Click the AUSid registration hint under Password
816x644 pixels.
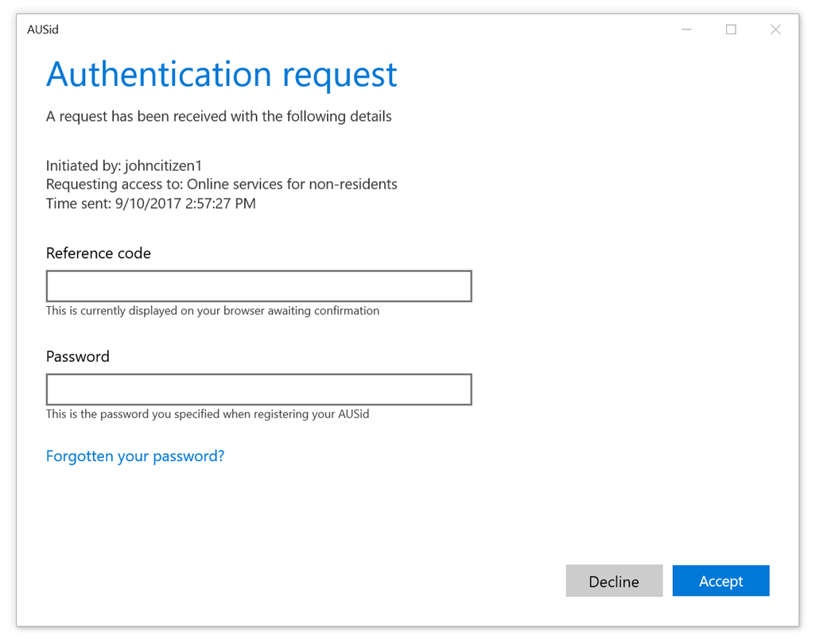coord(208,414)
